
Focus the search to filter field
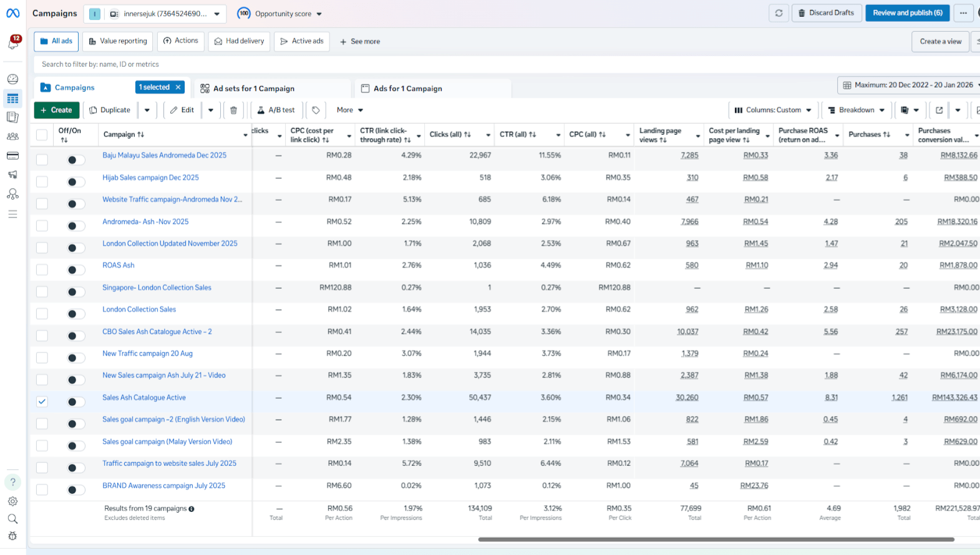(x=507, y=64)
